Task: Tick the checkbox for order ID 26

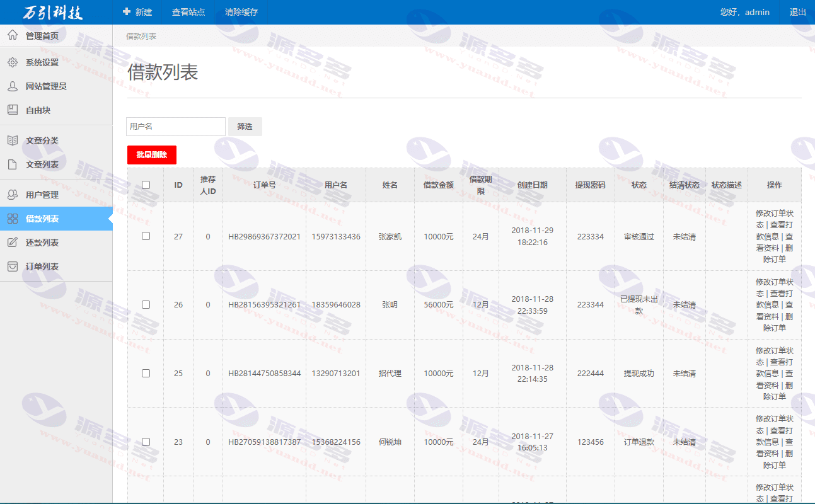Action: tap(146, 304)
